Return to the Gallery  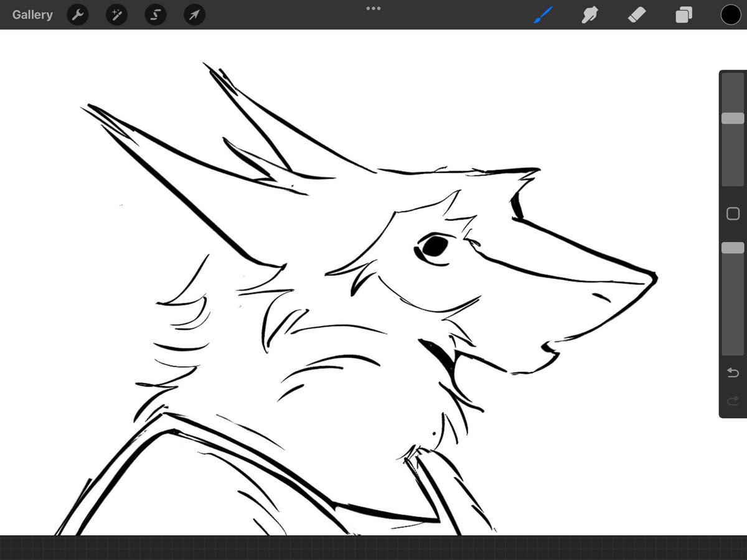pyautogui.click(x=32, y=15)
